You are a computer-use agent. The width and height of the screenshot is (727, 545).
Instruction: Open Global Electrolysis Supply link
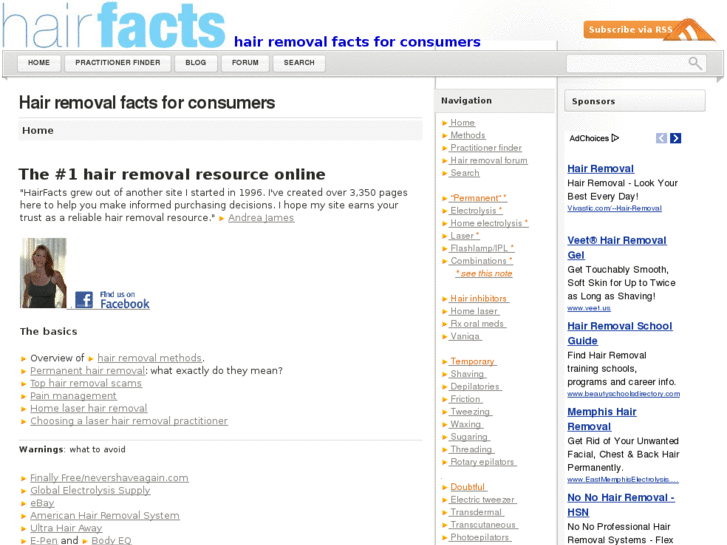(x=90, y=490)
